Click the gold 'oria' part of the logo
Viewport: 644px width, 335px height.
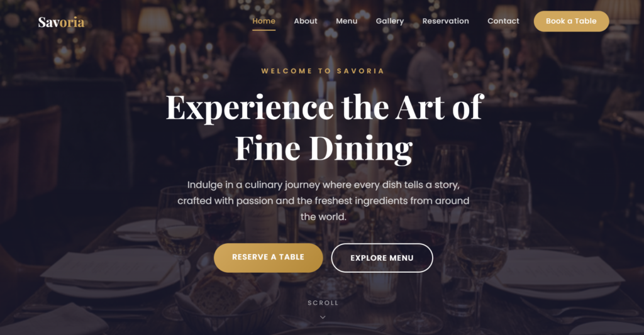(x=72, y=22)
